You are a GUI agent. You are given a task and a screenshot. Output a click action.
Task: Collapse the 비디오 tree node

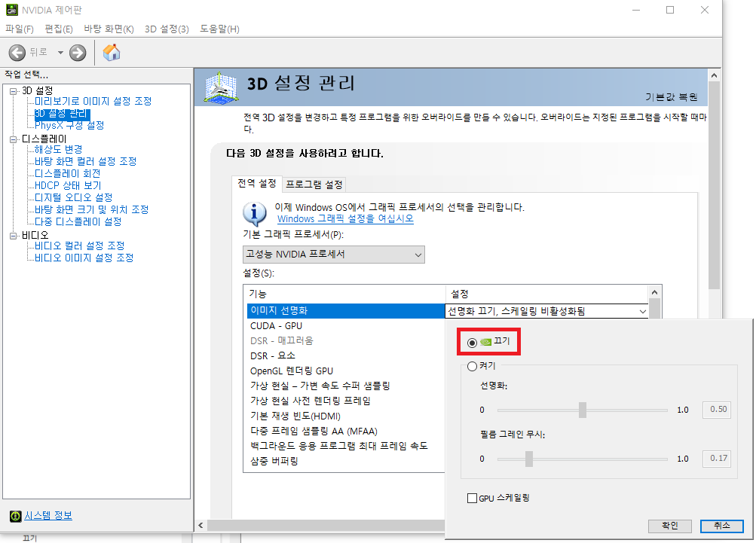tap(14, 236)
